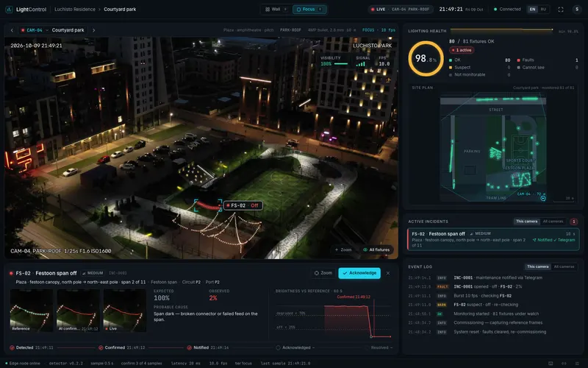
Task: Select the RU language option
Action: 543,10
